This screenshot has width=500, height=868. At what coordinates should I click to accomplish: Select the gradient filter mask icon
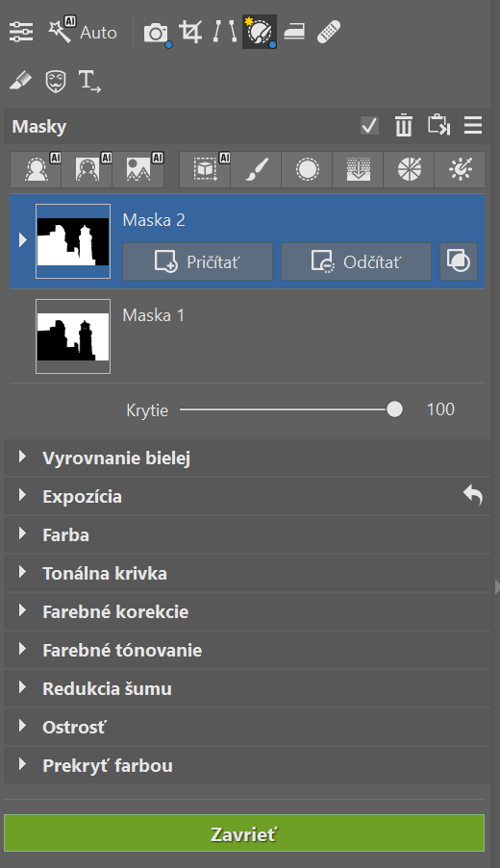(x=358, y=169)
